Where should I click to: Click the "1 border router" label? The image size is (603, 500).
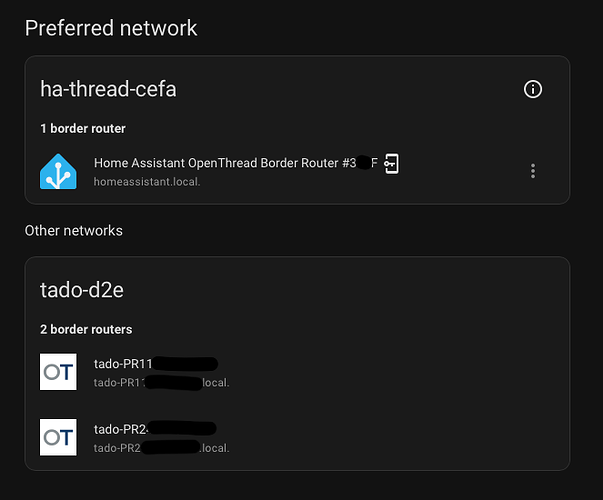point(83,128)
